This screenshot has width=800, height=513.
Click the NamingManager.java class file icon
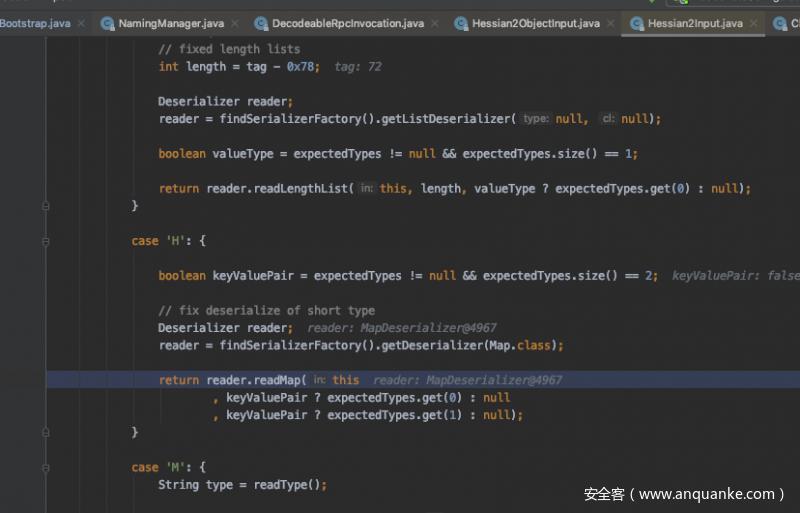click(x=107, y=23)
